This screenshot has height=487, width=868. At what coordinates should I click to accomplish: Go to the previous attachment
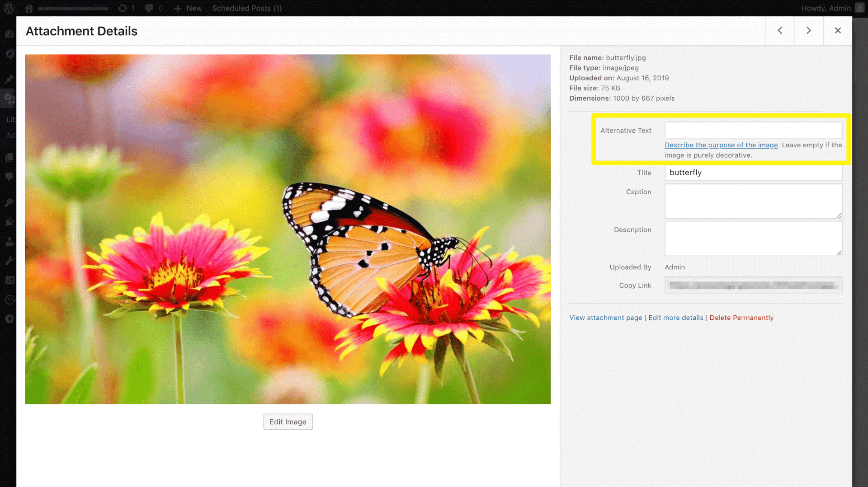click(x=779, y=31)
